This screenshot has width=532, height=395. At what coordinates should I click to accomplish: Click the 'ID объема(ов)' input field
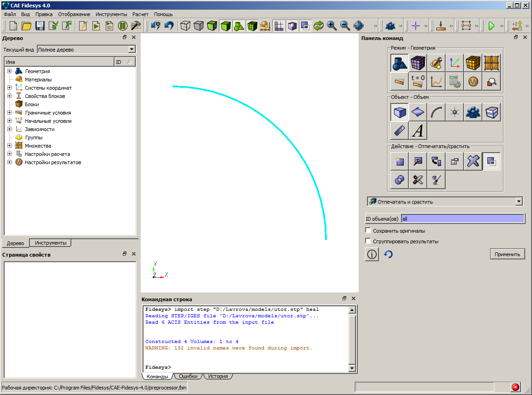pyautogui.click(x=463, y=218)
